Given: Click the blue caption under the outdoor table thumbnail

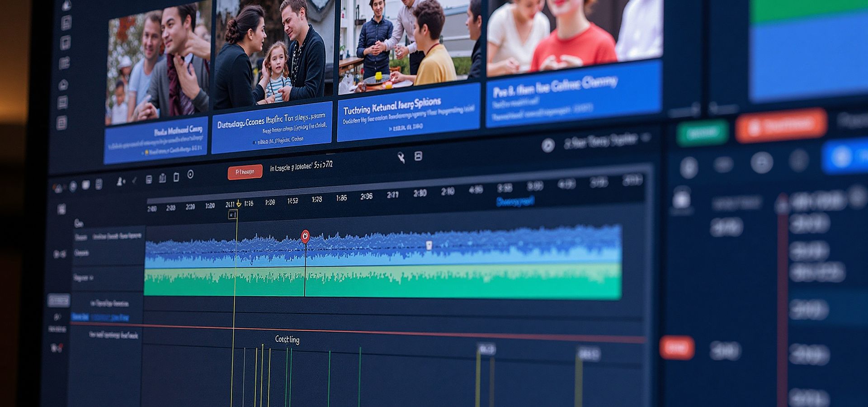Looking at the screenshot, I should point(409,112).
